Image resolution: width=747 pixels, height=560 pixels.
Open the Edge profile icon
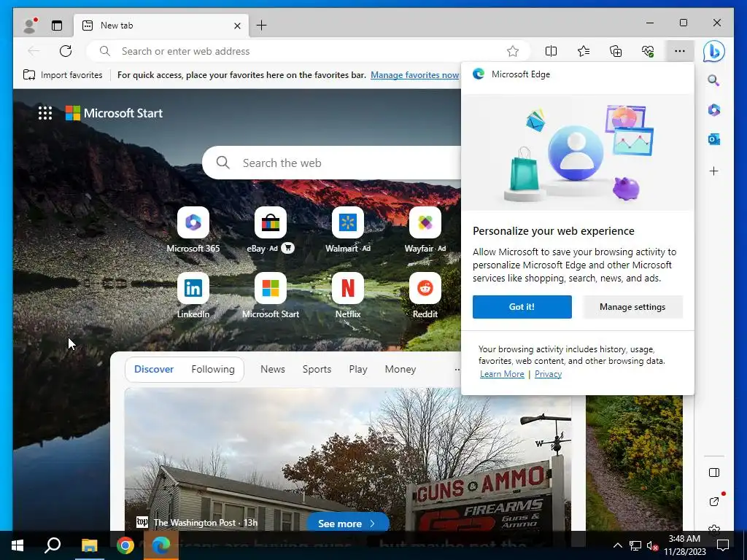pos(30,26)
